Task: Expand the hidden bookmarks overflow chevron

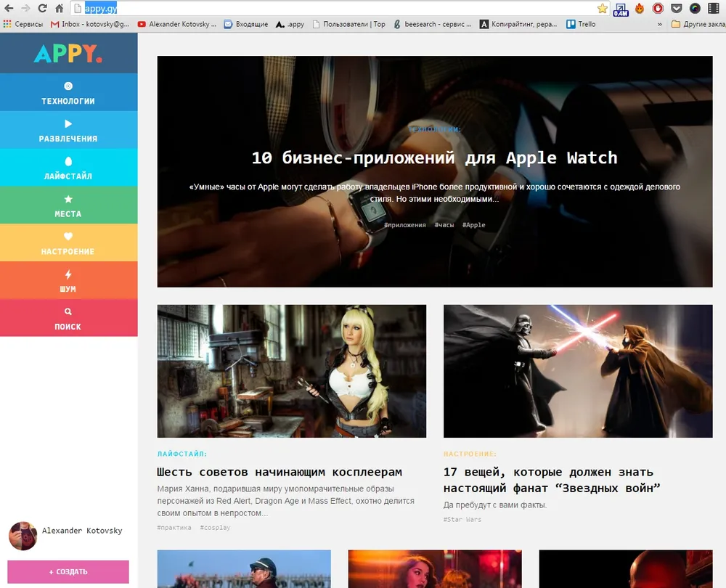Action: click(659, 24)
